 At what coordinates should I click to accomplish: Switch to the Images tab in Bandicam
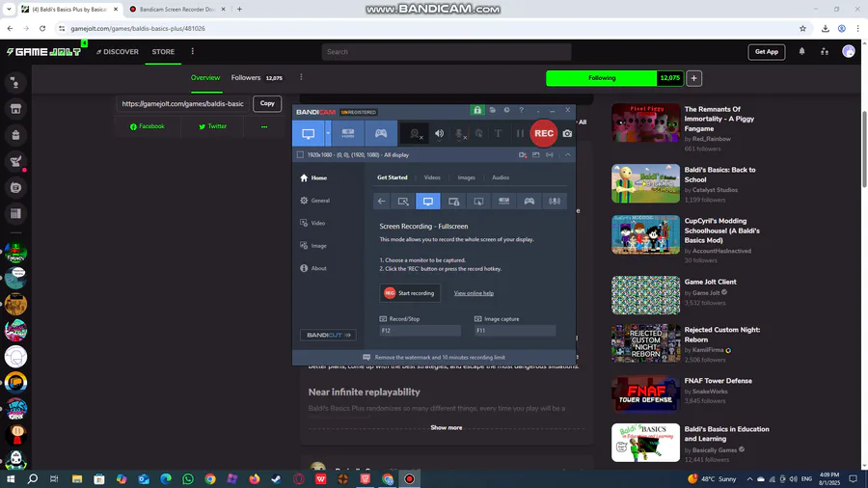(466, 177)
